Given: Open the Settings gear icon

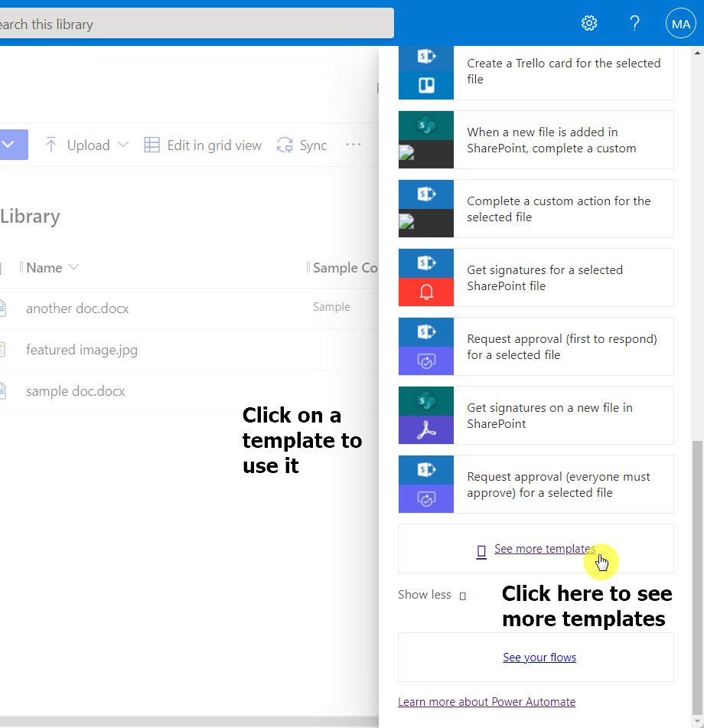Looking at the screenshot, I should (x=589, y=23).
